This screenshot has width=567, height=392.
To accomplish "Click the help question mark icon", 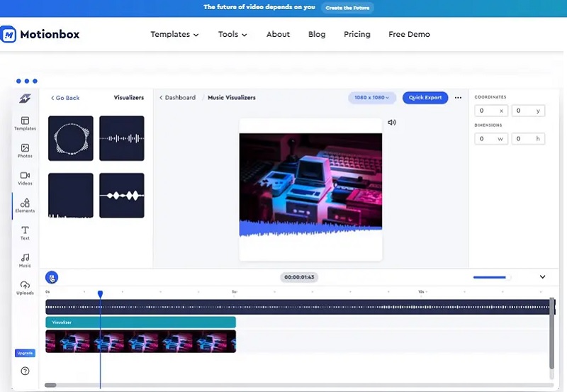I will (x=25, y=371).
